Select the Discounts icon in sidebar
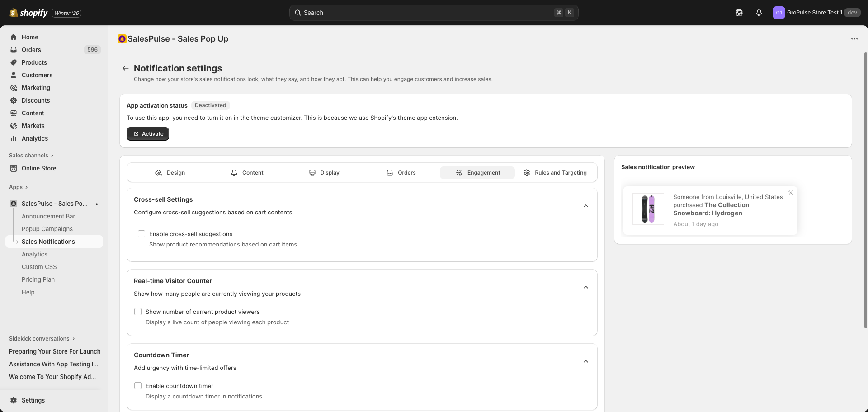Viewport: 868px width, 412px height. coord(14,100)
